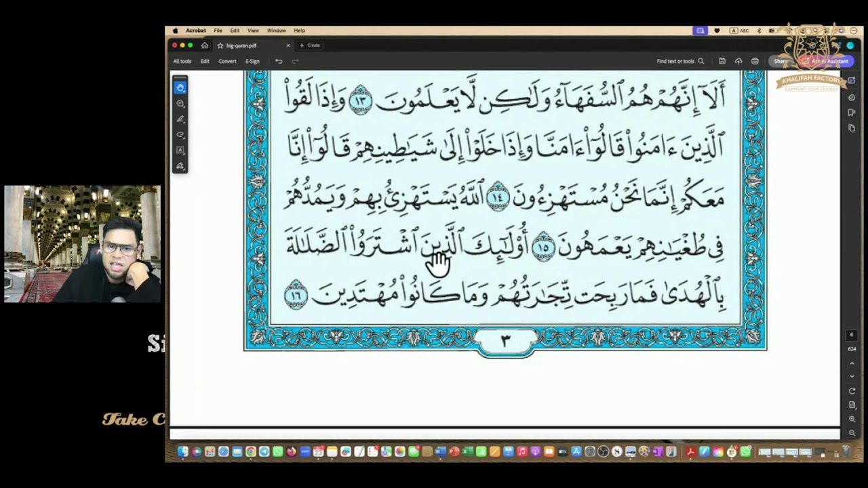Go to previous page with up arrow
Viewport: 868px width, 488px height.
[852, 363]
